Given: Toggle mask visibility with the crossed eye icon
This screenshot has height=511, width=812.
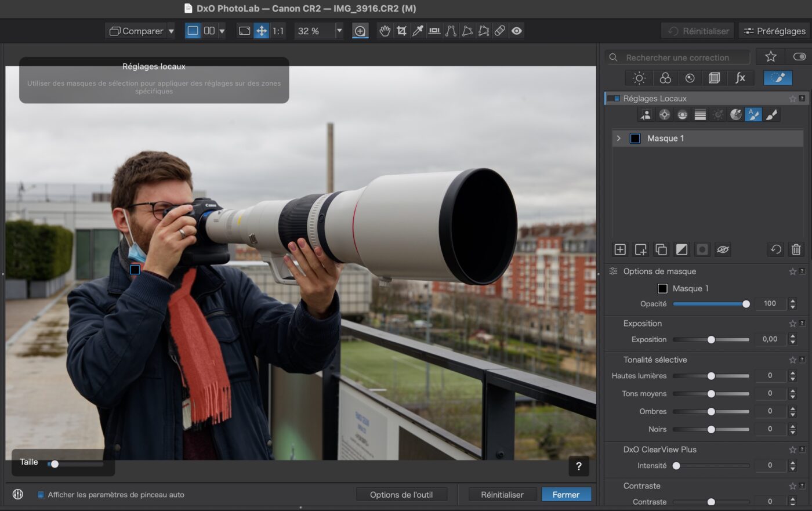Looking at the screenshot, I should (x=722, y=249).
